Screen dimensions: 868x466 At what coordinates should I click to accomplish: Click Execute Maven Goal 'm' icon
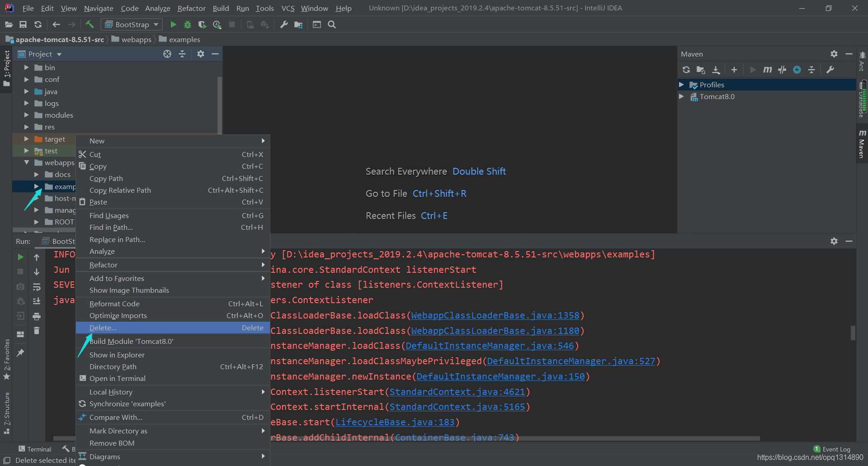coord(767,70)
